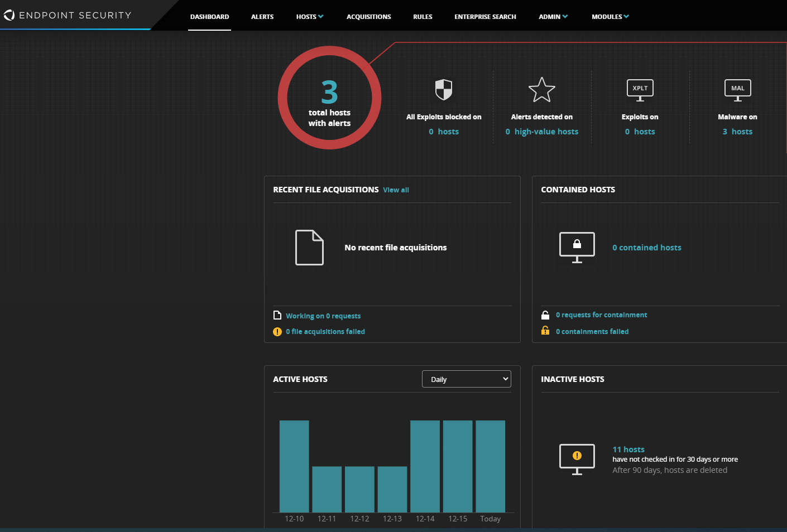The image size is (787, 532).
Task: Click the Today bar in Active Hosts chart
Action: (490, 466)
